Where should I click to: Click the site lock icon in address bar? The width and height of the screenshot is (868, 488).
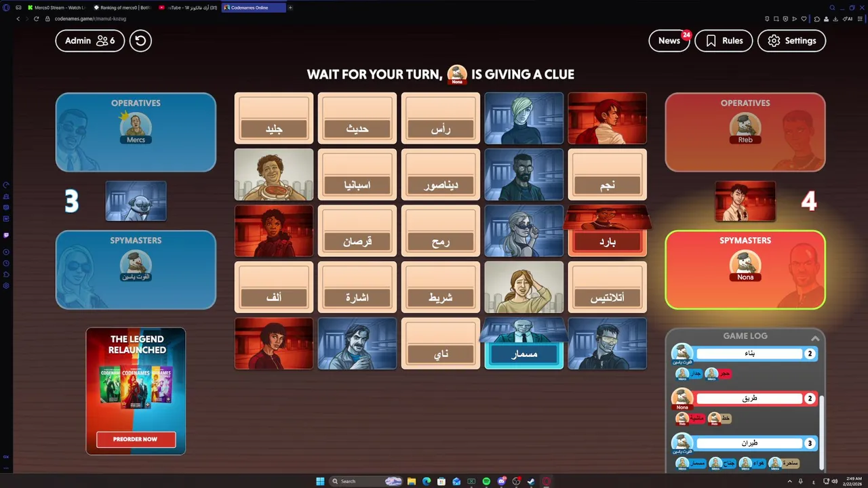(47, 19)
